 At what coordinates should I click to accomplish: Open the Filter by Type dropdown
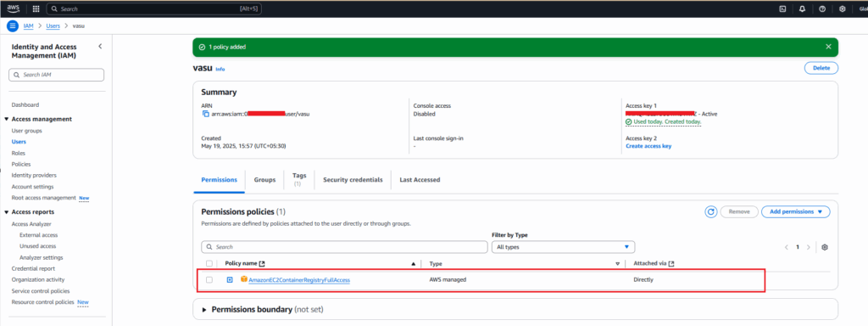coord(563,247)
